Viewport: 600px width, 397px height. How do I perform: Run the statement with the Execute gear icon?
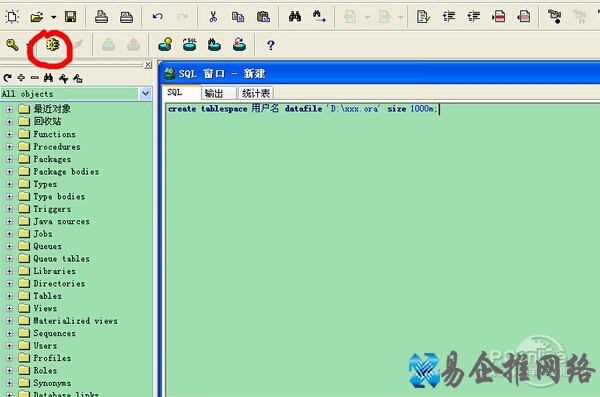52,45
